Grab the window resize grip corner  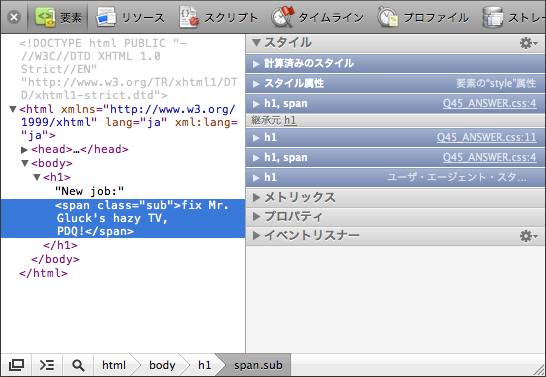539,370
